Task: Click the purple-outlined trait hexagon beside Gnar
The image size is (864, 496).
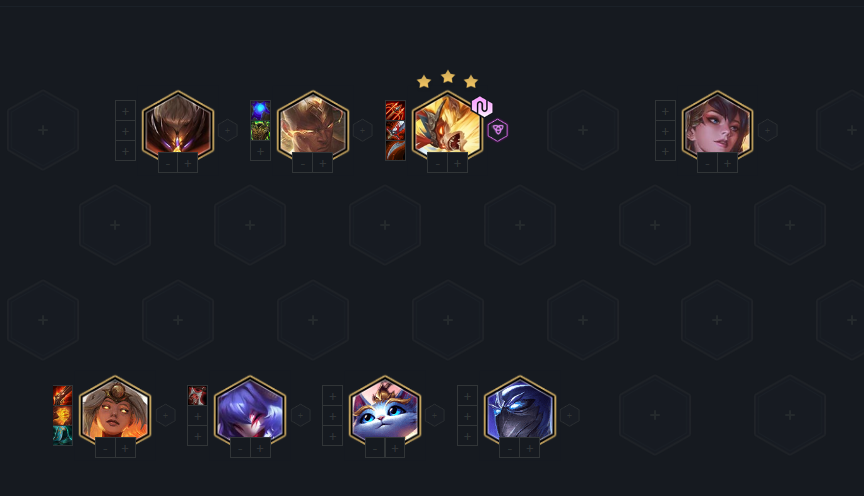Action: pos(498,130)
